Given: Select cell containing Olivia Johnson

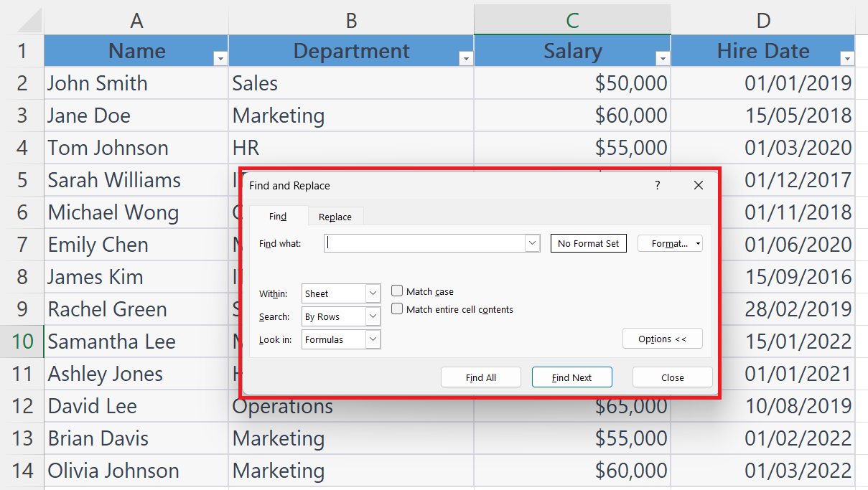Looking at the screenshot, I should click(136, 471).
